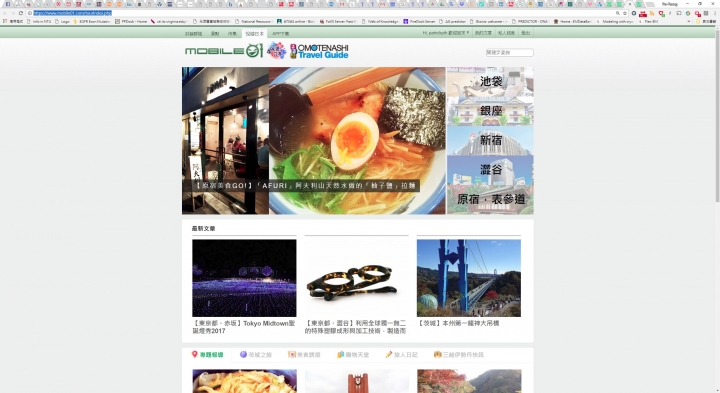Open the APP下載 menu item
The width and height of the screenshot is (720, 393).
coord(281,34)
